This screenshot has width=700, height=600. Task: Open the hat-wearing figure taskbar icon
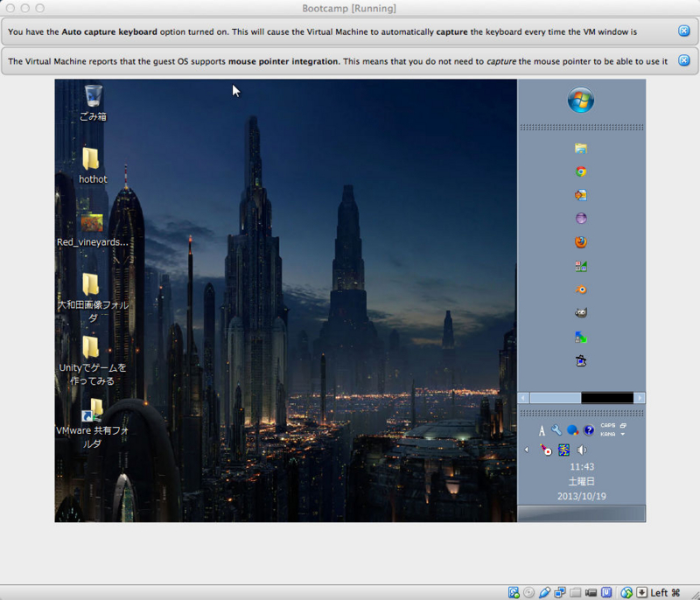(581, 360)
